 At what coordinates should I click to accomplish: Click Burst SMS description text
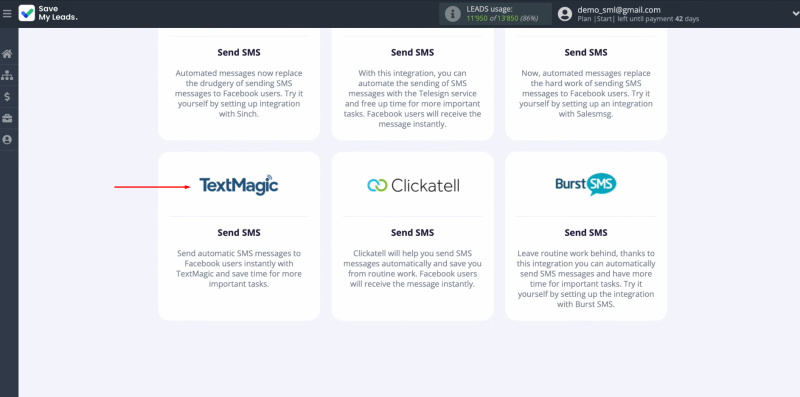(586, 279)
